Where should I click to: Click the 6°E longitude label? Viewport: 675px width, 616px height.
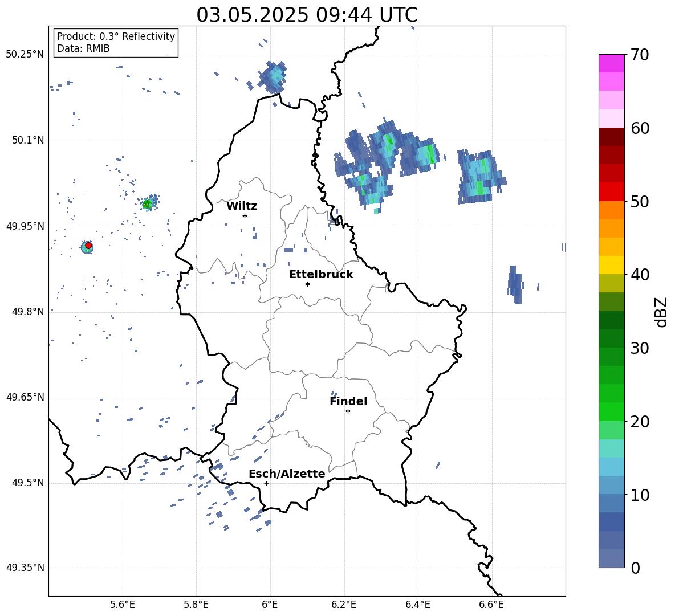coord(270,605)
